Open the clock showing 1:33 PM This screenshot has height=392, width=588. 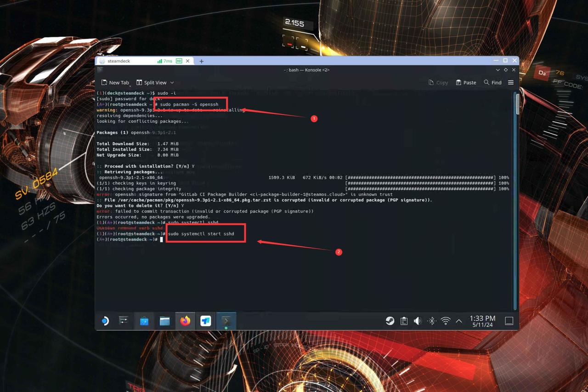[x=481, y=321]
